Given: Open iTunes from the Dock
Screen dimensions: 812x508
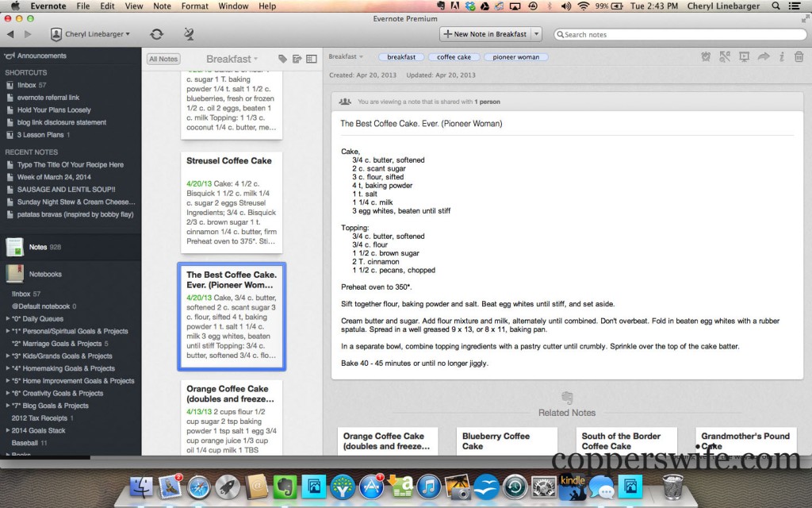Looking at the screenshot, I should [429, 487].
